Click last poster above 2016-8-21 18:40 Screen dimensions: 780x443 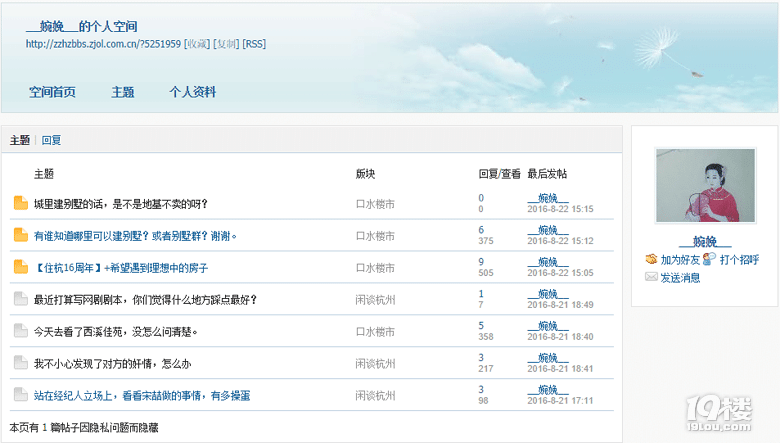(x=548, y=326)
